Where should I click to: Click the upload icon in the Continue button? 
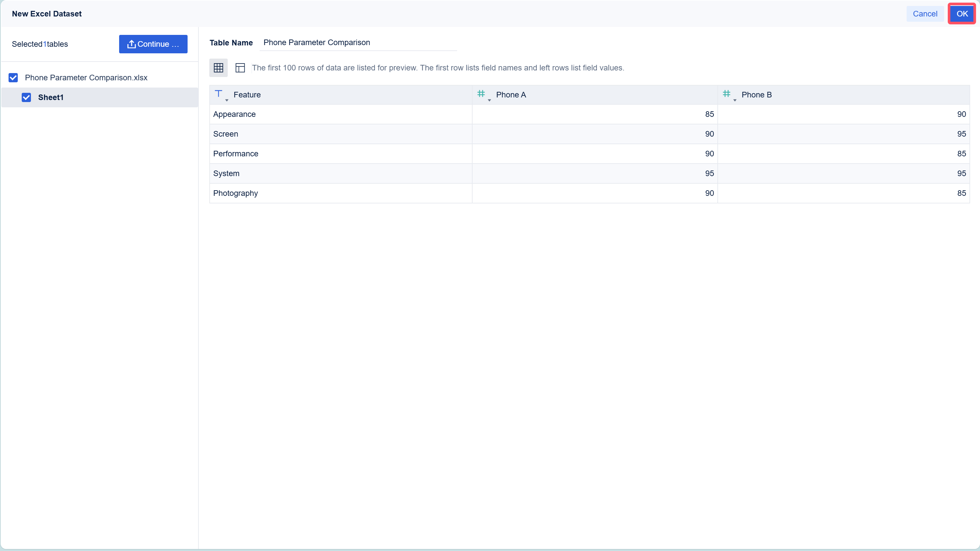[131, 44]
